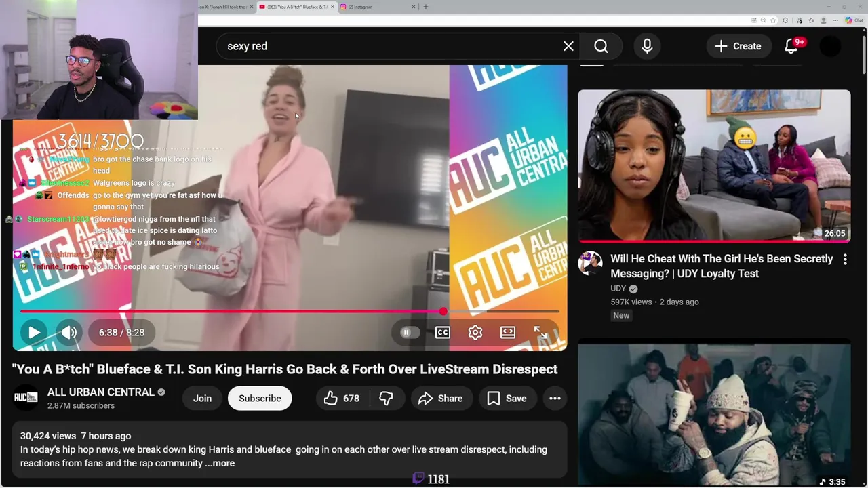Click the 6:38 / 8:28 time display
868x488 pixels.
click(x=121, y=333)
